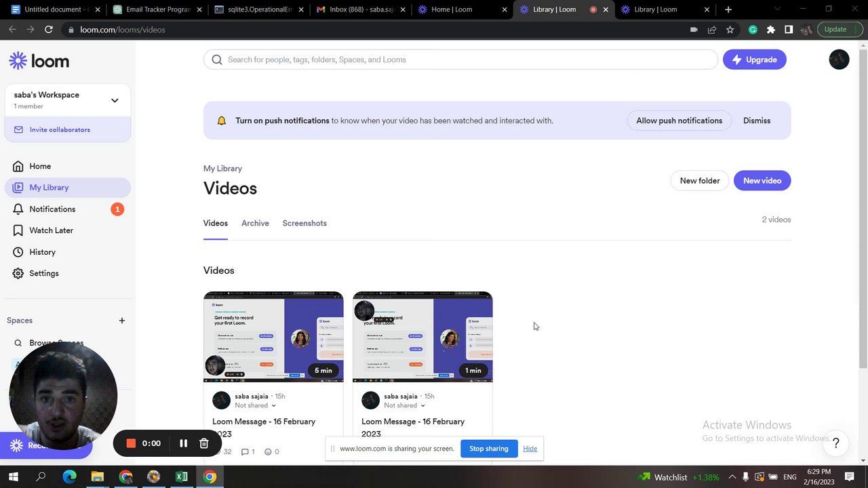Select My Library in the sidebar
This screenshot has width=868, height=488.
click(68, 188)
